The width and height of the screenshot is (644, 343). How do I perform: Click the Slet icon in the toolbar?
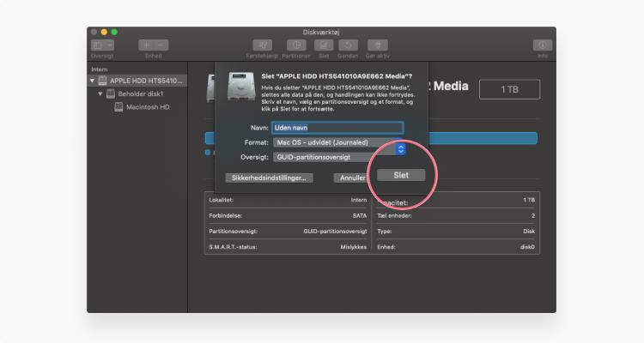pos(324,45)
